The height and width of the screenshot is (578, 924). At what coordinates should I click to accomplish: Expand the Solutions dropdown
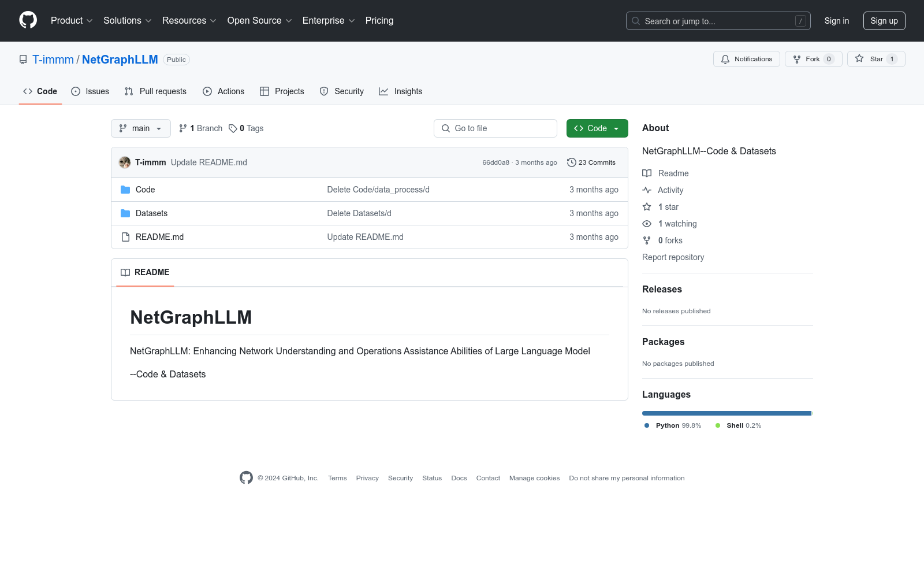pos(128,21)
